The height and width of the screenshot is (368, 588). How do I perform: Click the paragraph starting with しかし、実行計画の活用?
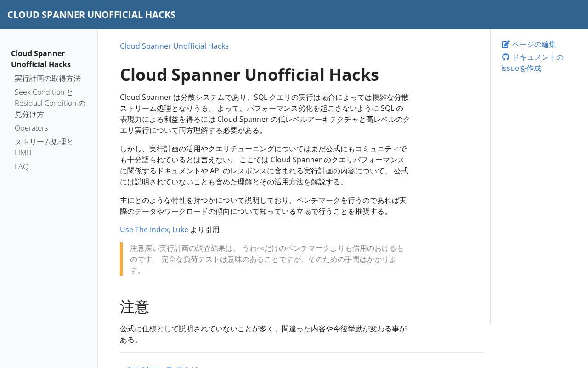point(265,165)
